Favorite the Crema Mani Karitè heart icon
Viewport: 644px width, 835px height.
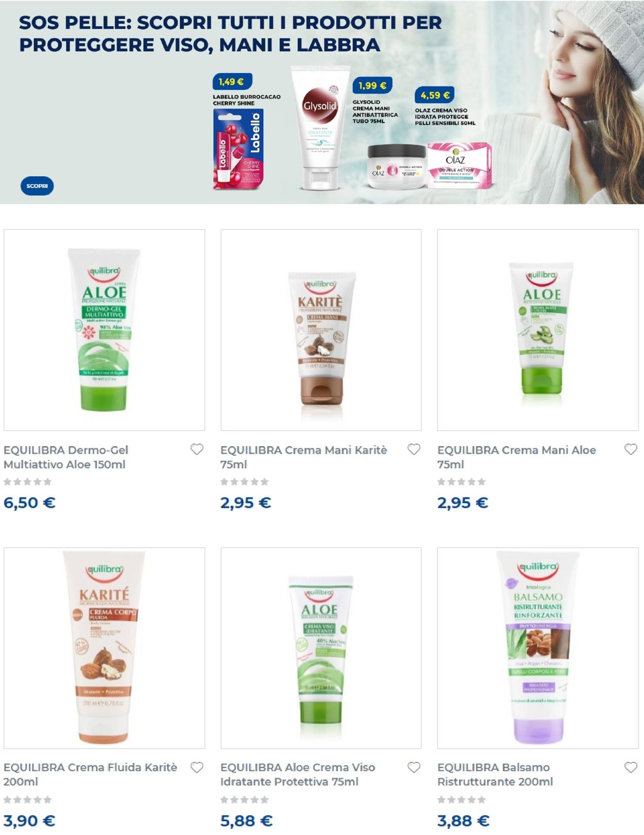(414, 449)
